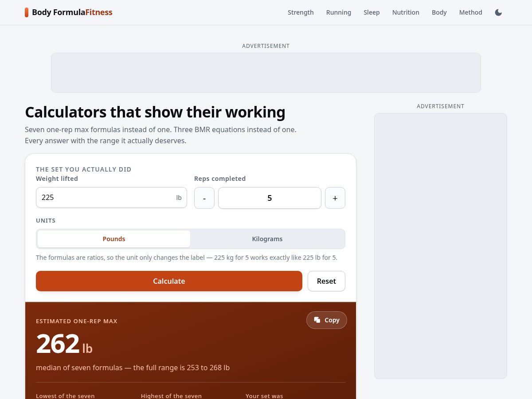Viewport: 532px width, 399px height.
Task: Click the 'THE SET YOU ACTUALLY DID' label
Action: pyautogui.click(x=84, y=169)
